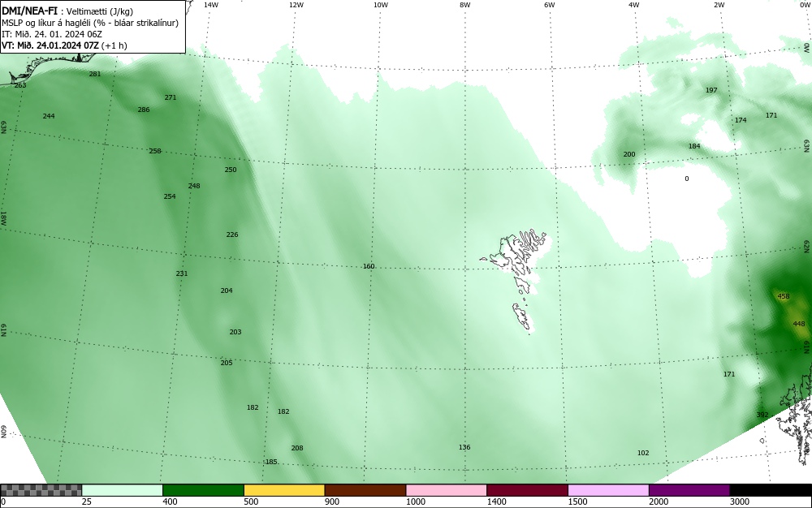Click the 10W longitude label
This screenshot has width=812, height=508.
tap(381, 5)
